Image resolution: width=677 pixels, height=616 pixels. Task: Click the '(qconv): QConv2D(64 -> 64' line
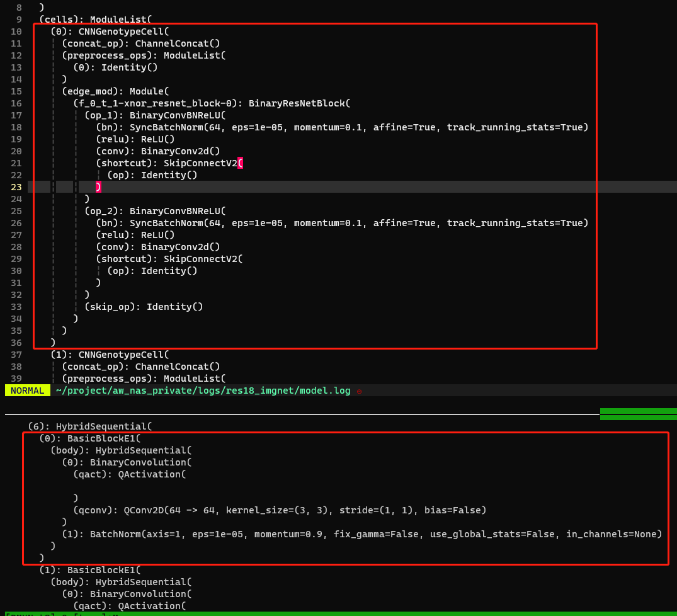click(x=280, y=510)
